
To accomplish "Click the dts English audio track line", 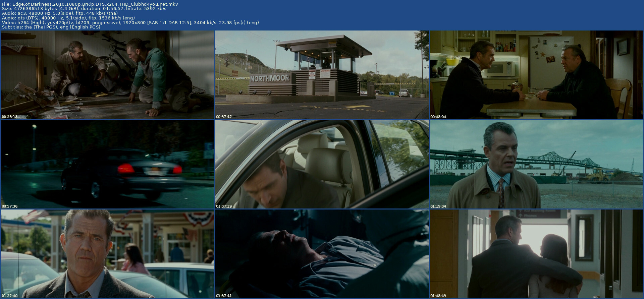I will pyautogui.click(x=68, y=18).
